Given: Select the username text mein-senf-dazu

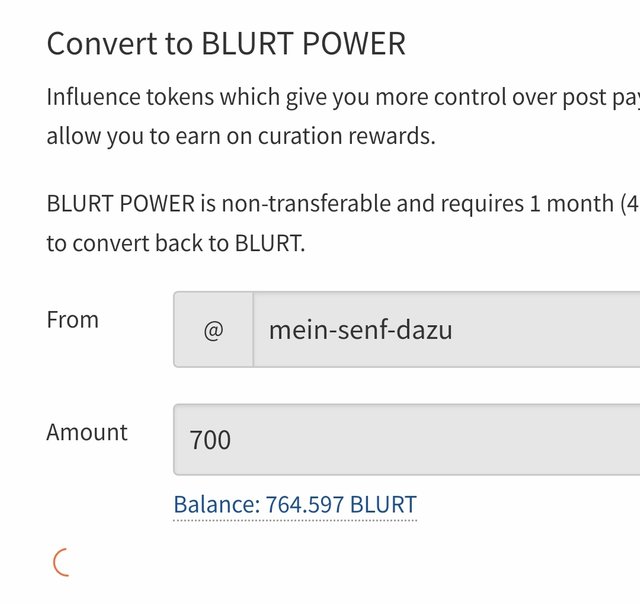Looking at the screenshot, I should pyautogui.click(x=360, y=330).
